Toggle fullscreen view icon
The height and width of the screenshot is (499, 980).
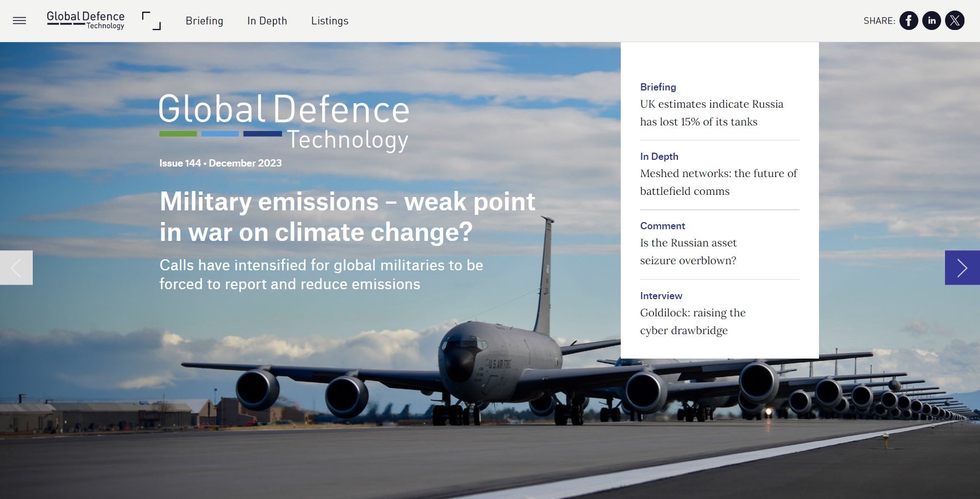tap(151, 21)
